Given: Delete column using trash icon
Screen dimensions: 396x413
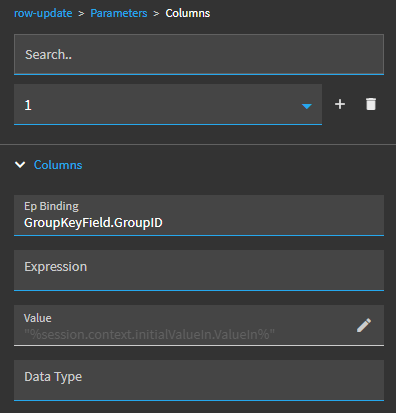Looking at the screenshot, I should click(x=371, y=104).
